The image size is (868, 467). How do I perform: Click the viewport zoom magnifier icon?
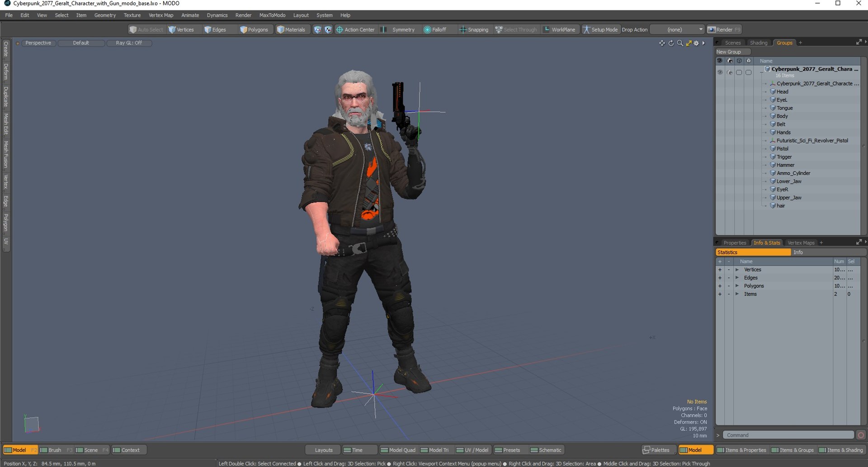[x=680, y=43]
